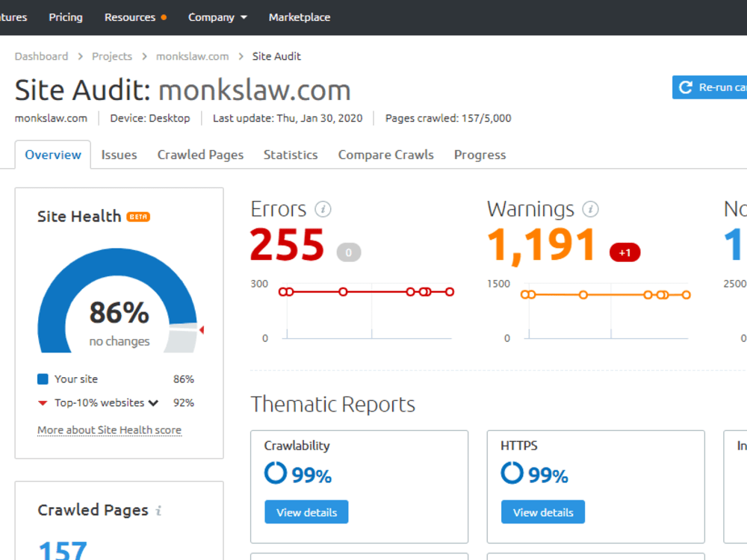The height and width of the screenshot is (560, 747).
Task: Click the 1,191 warnings count
Action: [x=541, y=246]
